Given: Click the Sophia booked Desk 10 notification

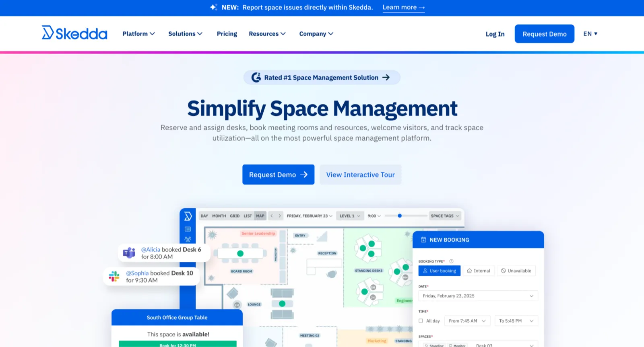Looking at the screenshot, I should coord(152,277).
